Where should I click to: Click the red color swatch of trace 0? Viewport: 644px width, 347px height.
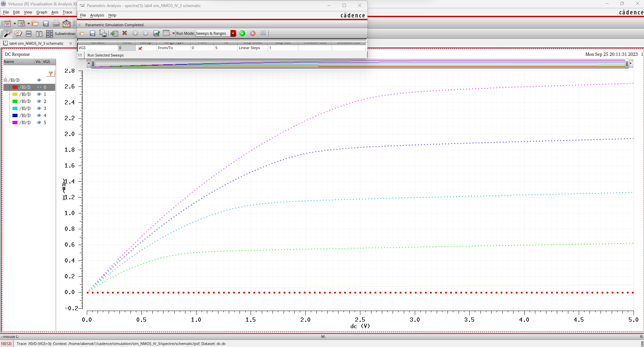[15, 87]
